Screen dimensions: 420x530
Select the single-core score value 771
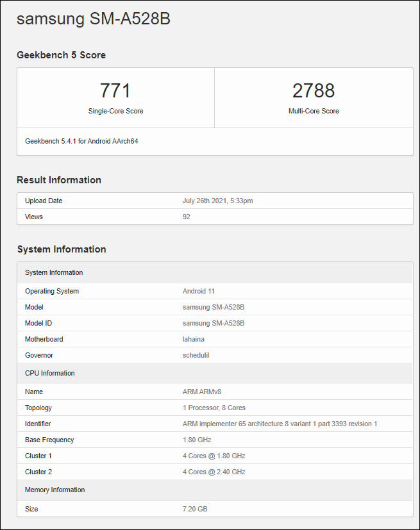pos(115,90)
